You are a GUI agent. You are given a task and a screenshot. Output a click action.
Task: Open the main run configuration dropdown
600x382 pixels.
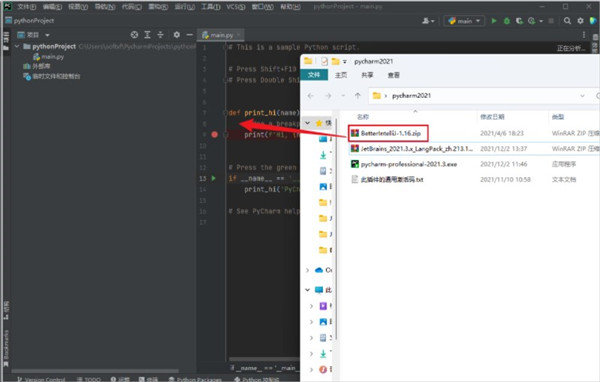coord(464,21)
